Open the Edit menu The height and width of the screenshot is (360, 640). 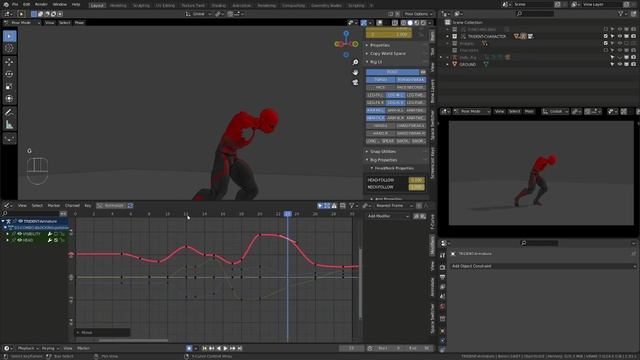click(x=27, y=4)
